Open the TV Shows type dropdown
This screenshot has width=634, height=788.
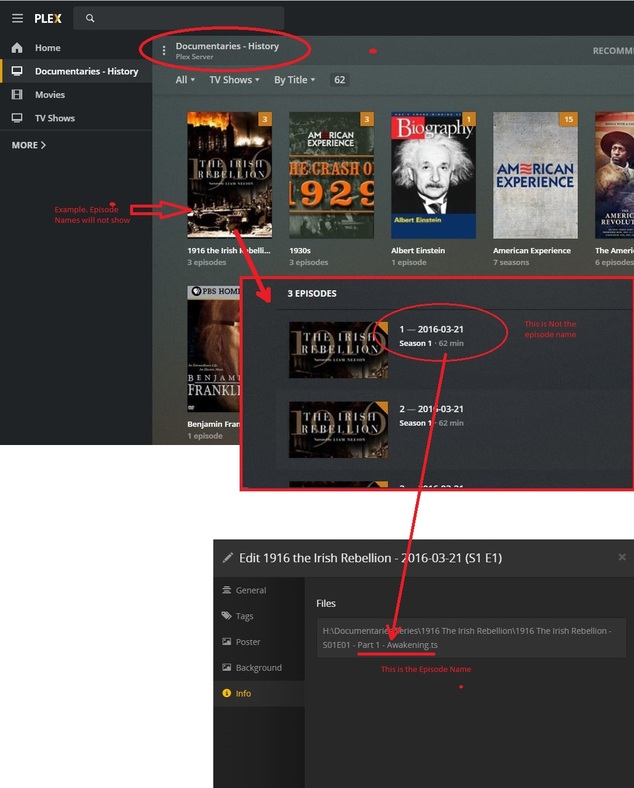[x=234, y=79]
